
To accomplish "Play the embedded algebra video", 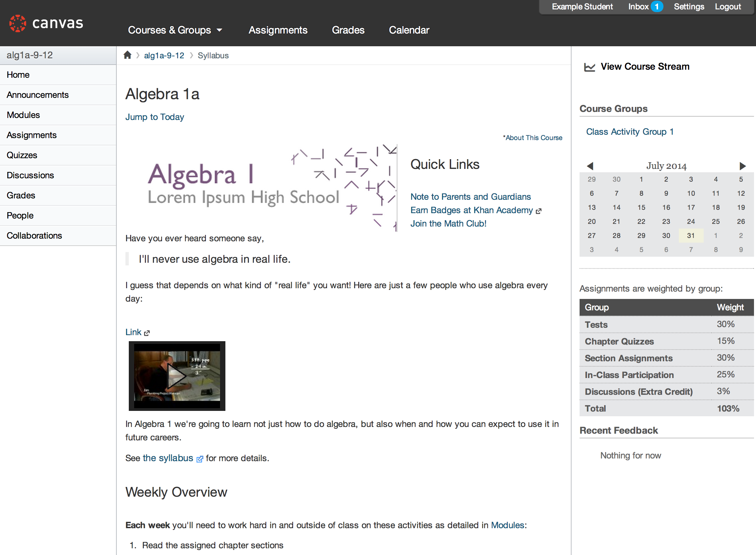I will 177,376.
